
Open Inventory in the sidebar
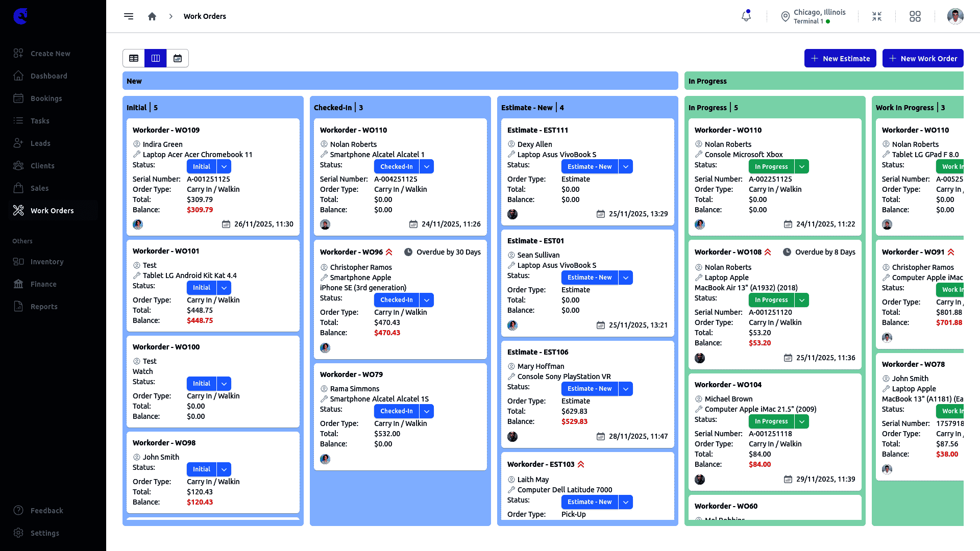point(47,262)
